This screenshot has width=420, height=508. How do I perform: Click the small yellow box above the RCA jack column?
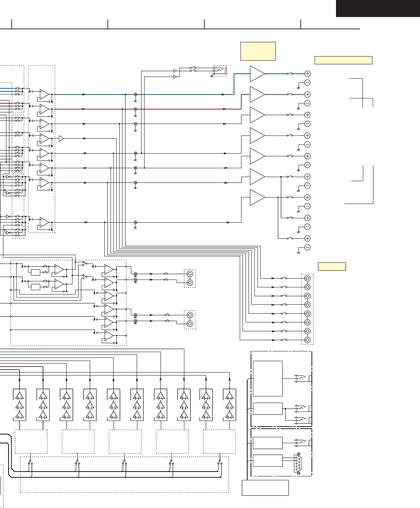pos(332,266)
